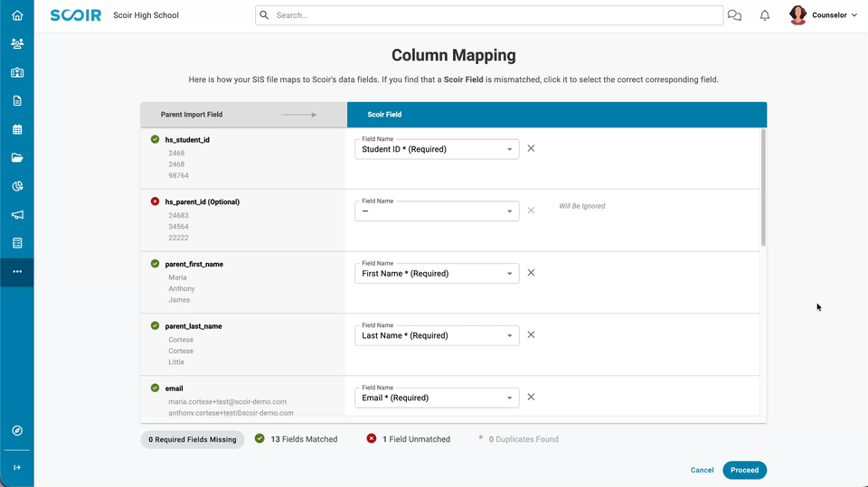Click the megaphone announcements icon

pos(17,215)
